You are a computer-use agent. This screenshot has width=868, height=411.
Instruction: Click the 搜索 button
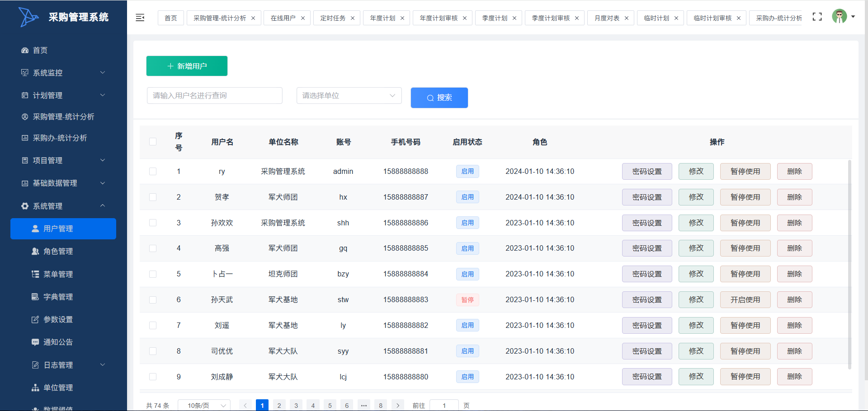click(439, 98)
